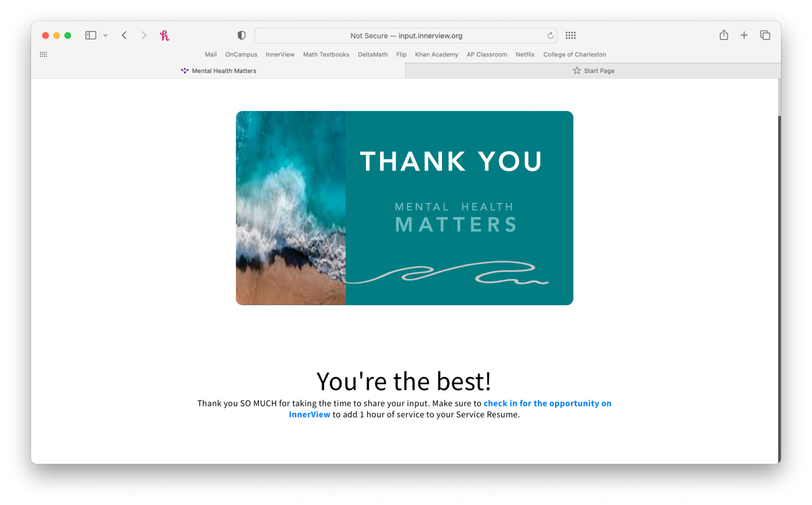Open the Netflix bookmark

pos(525,55)
